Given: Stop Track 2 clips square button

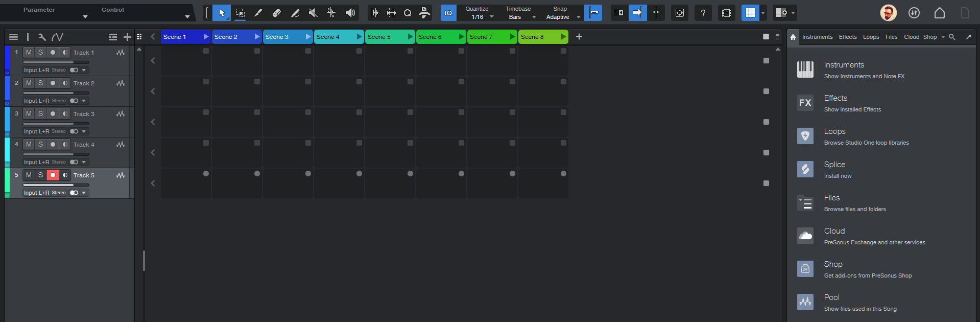Looking at the screenshot, I should coord(766,91).
